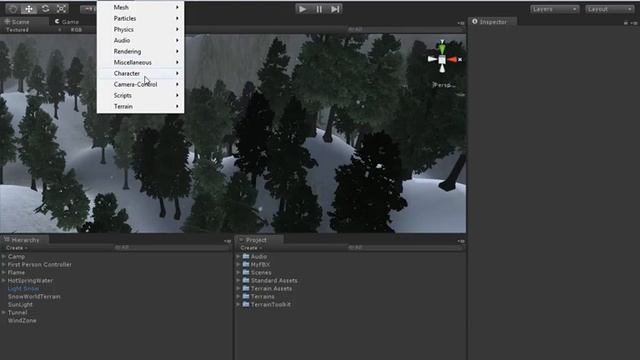Open the Hierarchy panel options menu
Viewport: 640px width, 360px height.
pyautogui.click(x=227, y=241)
